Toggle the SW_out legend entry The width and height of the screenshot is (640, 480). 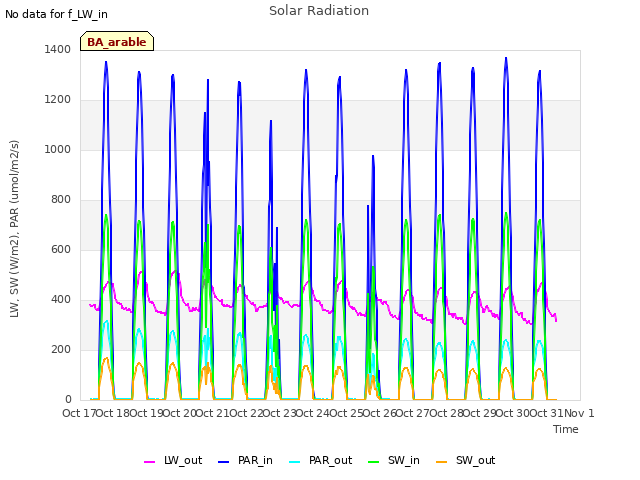point(465,460)
